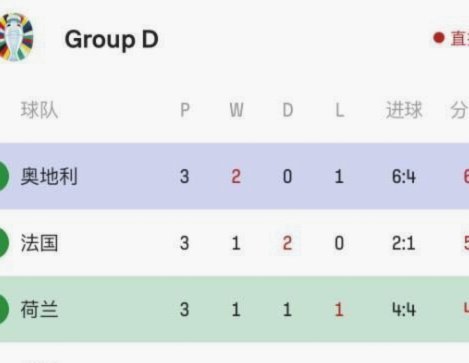469x363 pixels.
Task: Select the L column header
Action: pyautogui.click(x=339, y=110)
